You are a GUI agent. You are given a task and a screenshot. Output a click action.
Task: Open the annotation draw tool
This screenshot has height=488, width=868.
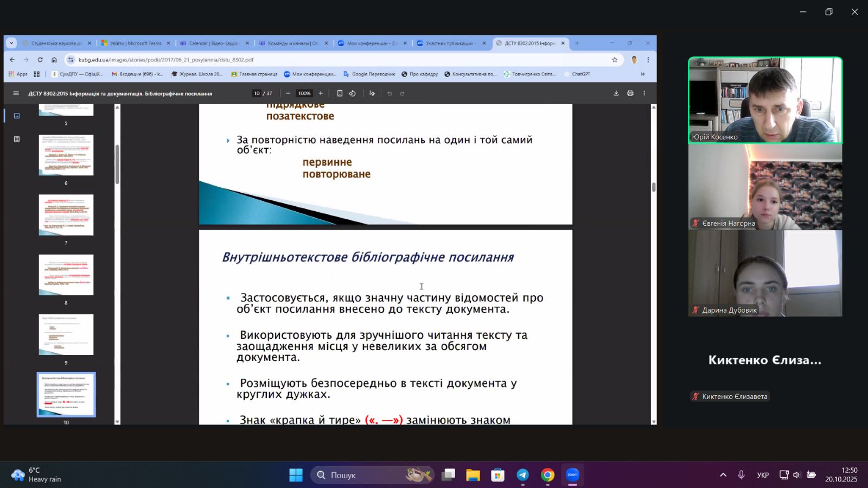click(x=372, y=93)
